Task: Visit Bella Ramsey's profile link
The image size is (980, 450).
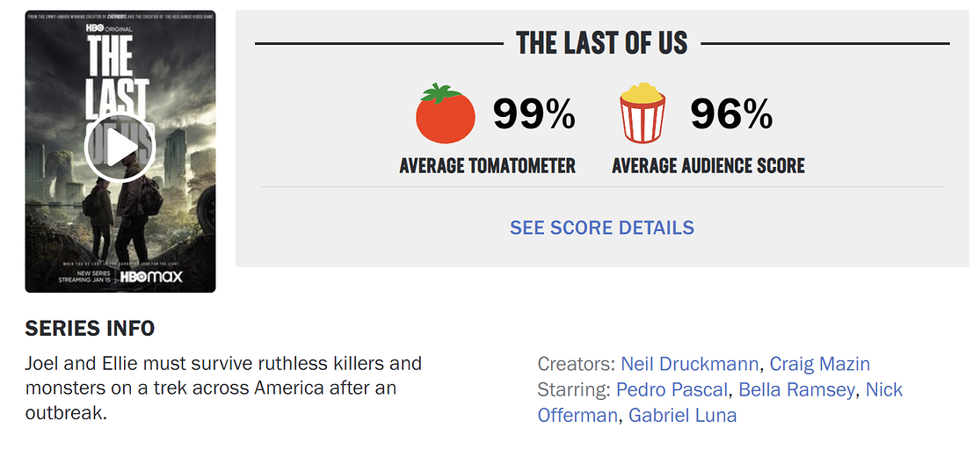Action: coord(796,389)
